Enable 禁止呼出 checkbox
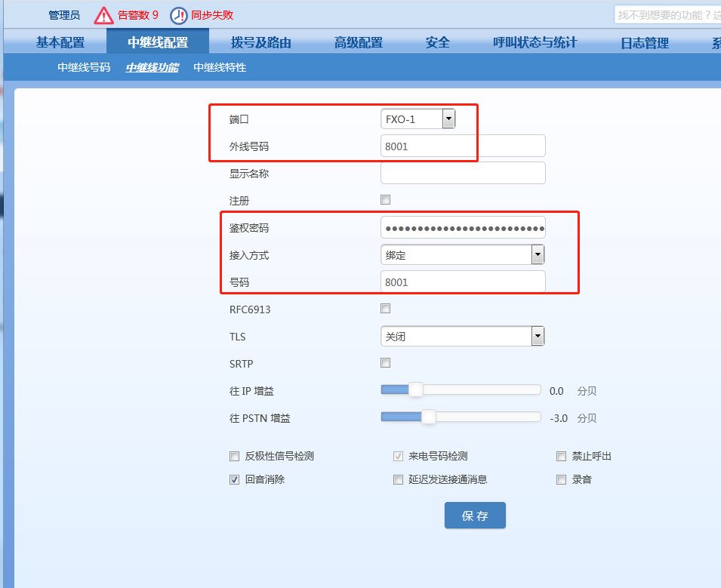Screen dimensions: 721x588 point(561,456)
